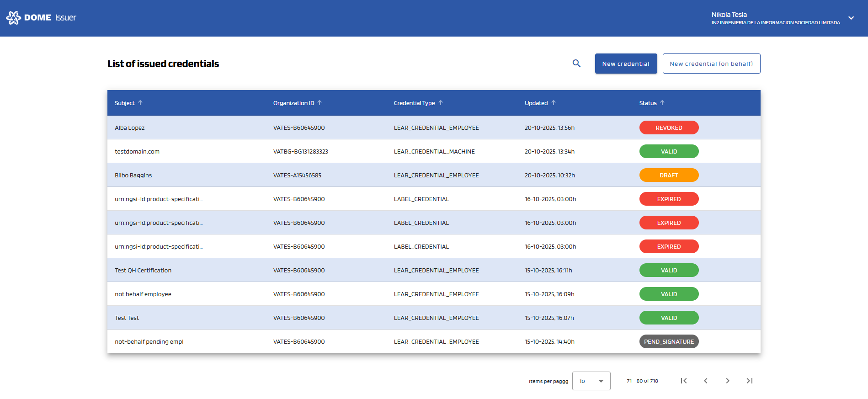868x399 pixels.
Task: Open items per page dropdown
Action: [x=591, y=381]
